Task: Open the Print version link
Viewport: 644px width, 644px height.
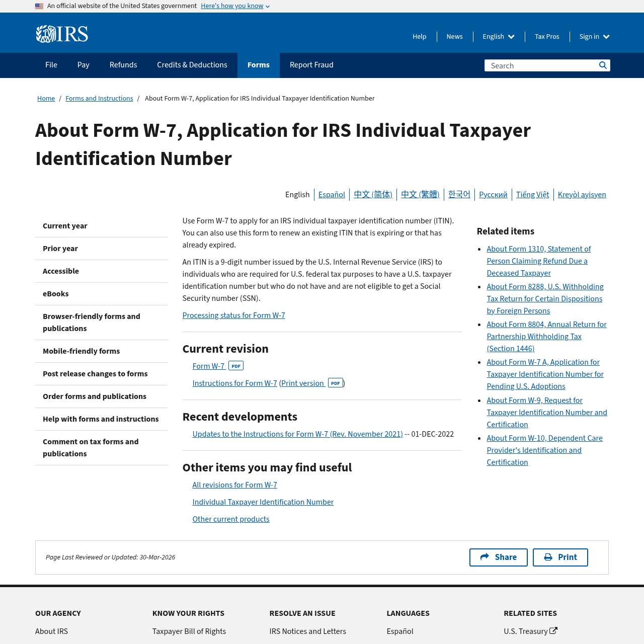Action: click(302, 383)
